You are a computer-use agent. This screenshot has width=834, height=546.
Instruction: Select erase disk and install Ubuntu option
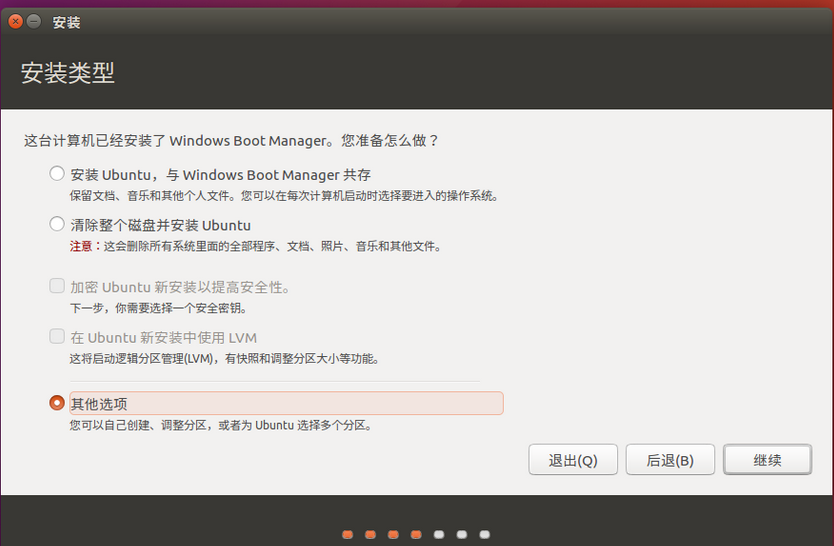(x=57, y=224)
